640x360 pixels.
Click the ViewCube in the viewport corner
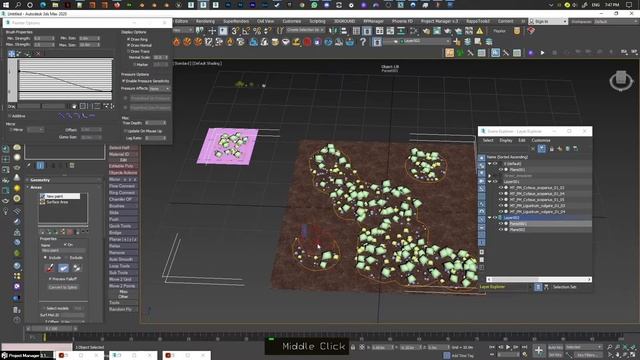click(x=621, y=80)
